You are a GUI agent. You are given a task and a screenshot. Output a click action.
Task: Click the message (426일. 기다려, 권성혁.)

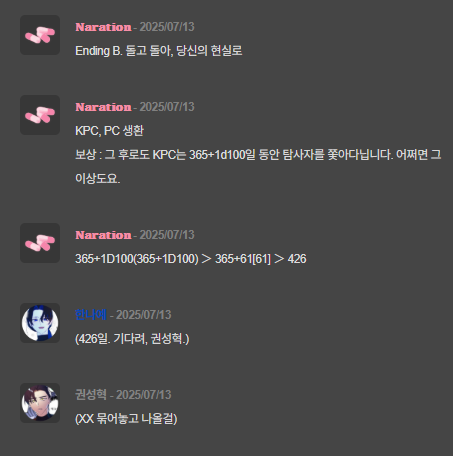click(132, 339)
